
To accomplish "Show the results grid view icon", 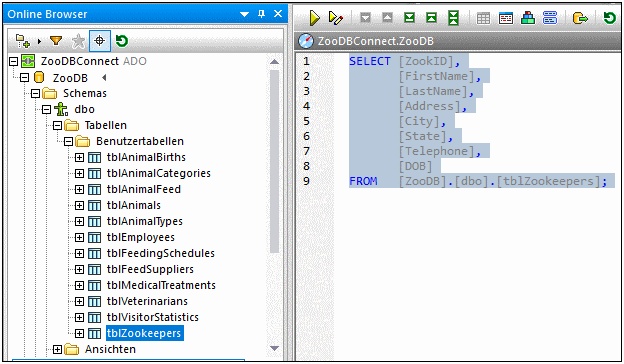I will click(x=484, y=18).
